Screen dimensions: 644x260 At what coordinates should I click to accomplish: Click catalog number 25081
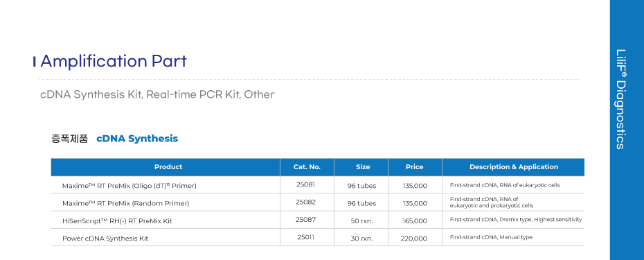coord(305,184)
